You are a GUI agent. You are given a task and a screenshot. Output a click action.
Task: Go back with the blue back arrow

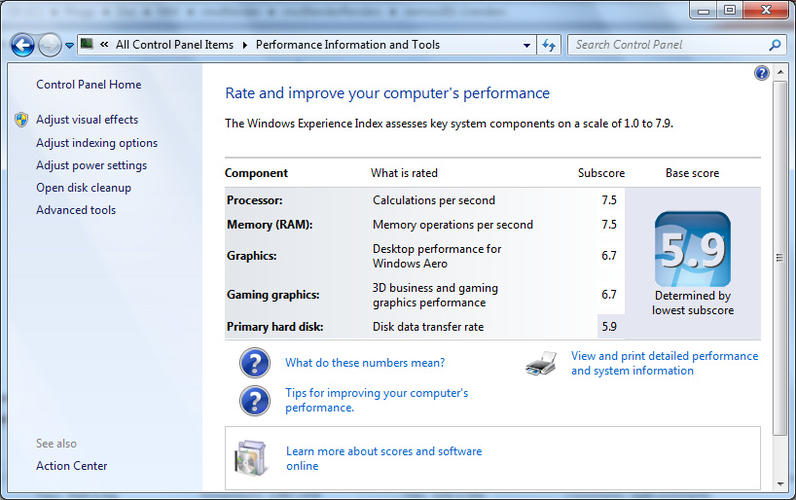22,45
